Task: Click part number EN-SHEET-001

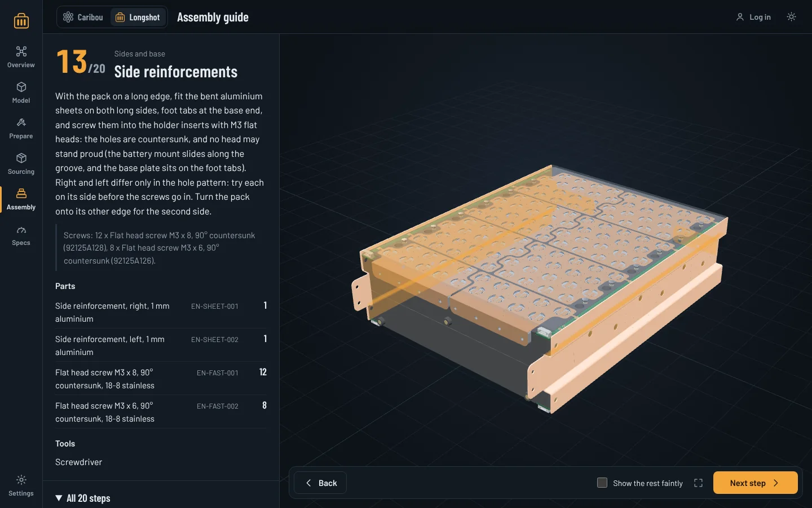Action: coord(215,306)
